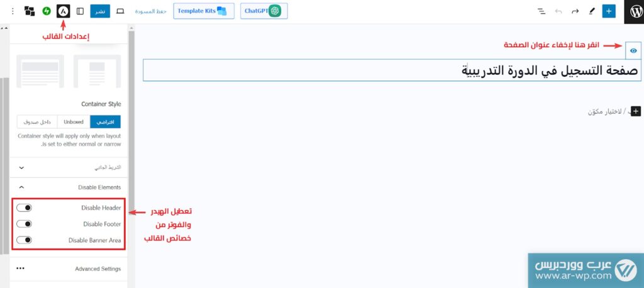Preview page using the laptop icon
This screenshot has width=644, height=288.
[x=120, y=11]
